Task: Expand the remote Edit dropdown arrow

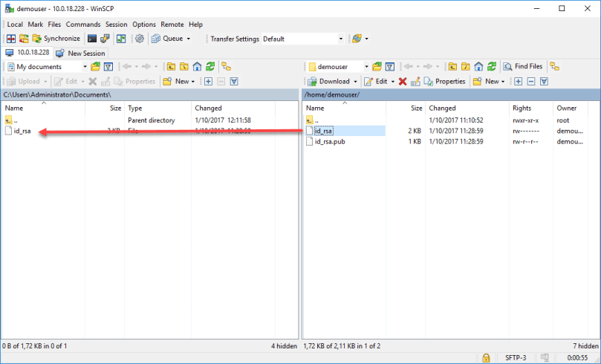Action: (392, 82)
